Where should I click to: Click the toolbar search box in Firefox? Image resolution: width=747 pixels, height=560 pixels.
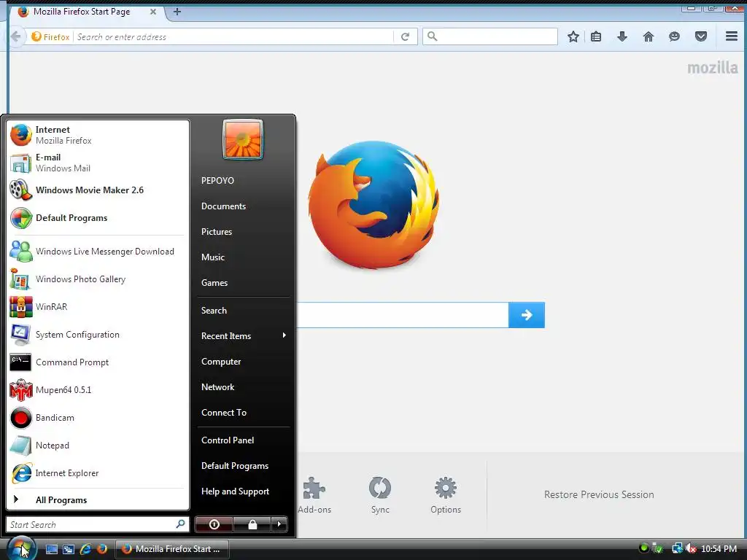[490, 36]
